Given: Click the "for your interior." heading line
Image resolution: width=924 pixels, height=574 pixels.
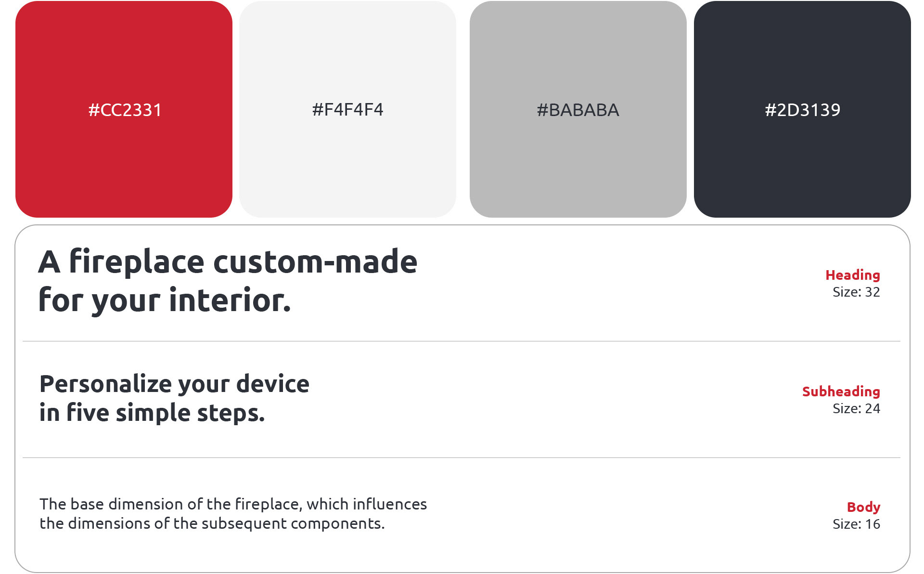Looking at the screenshot, I should click(x=165, y=300).
